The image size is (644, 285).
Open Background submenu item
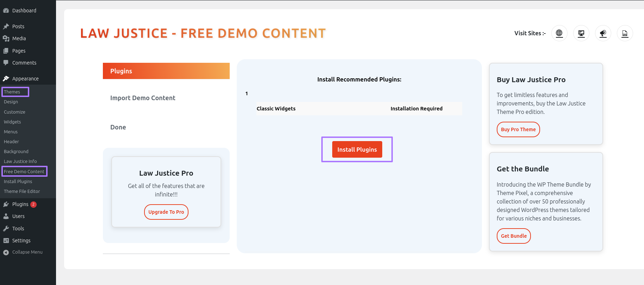[x=16, y=151]
